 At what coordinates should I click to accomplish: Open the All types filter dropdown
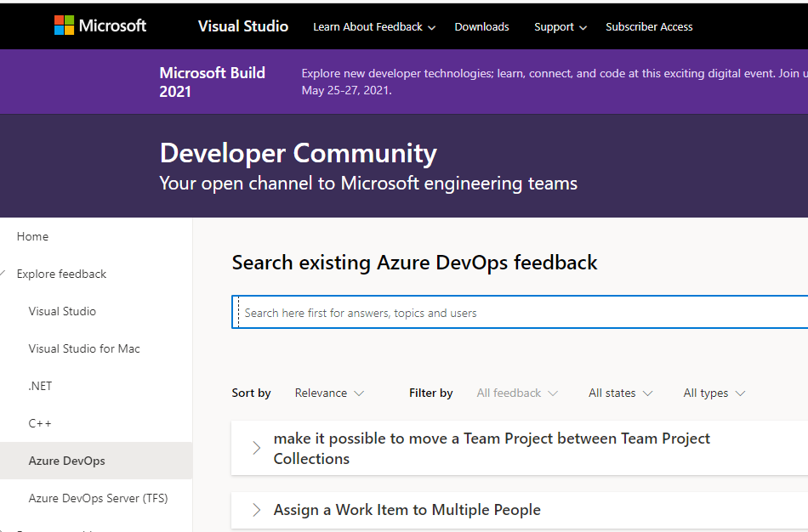[714, 393]
